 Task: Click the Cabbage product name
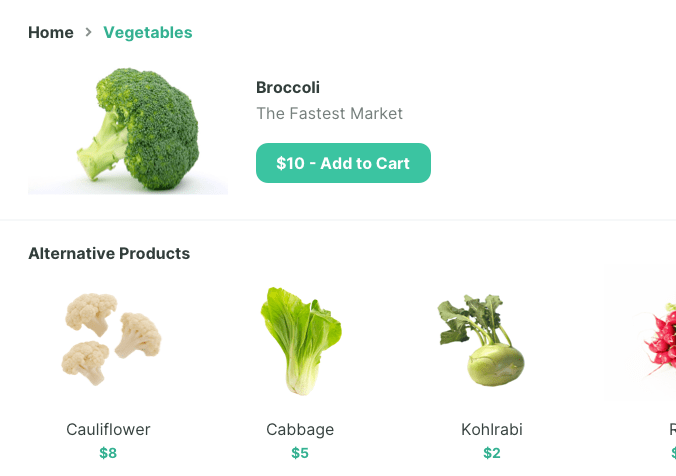click(x=300, y=429)
